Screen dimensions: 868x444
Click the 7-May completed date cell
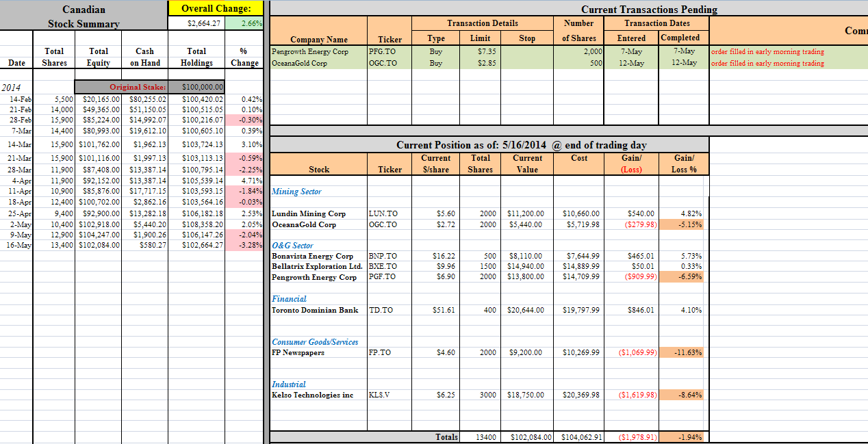click(x=684, y=51)
